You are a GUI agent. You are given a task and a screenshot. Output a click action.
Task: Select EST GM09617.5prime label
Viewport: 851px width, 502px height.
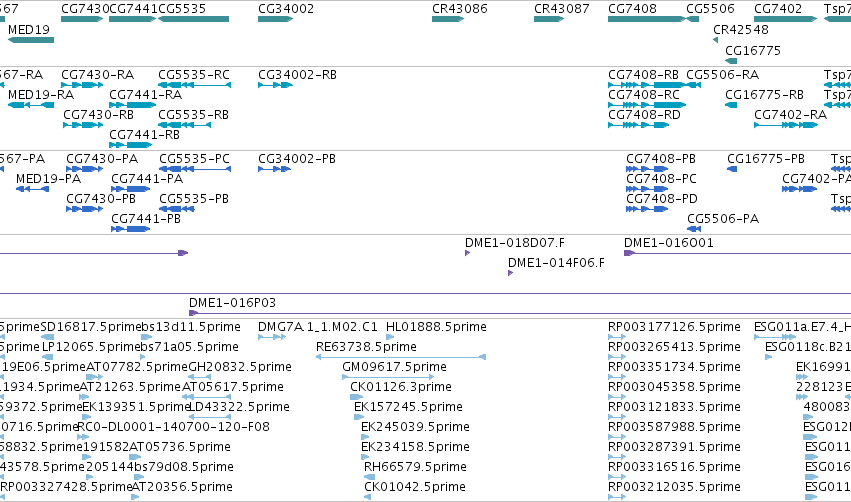[x=395, y=367]
